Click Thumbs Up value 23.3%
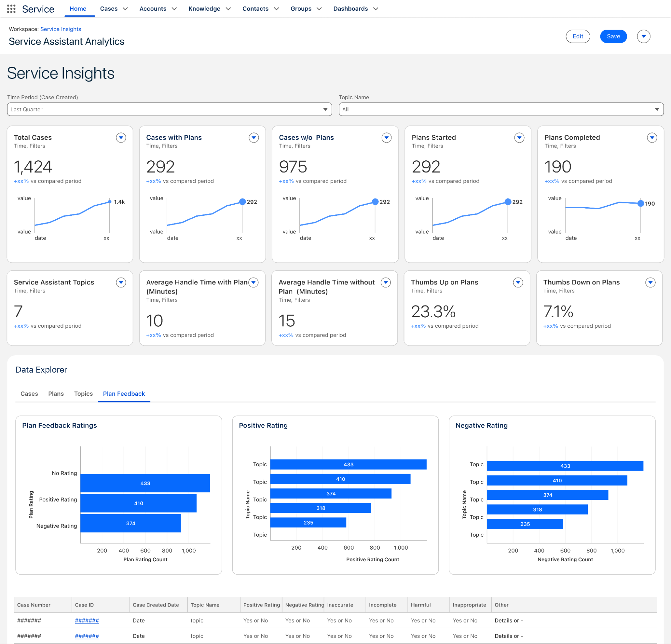 pyautogui.click(x=433, y=312)
